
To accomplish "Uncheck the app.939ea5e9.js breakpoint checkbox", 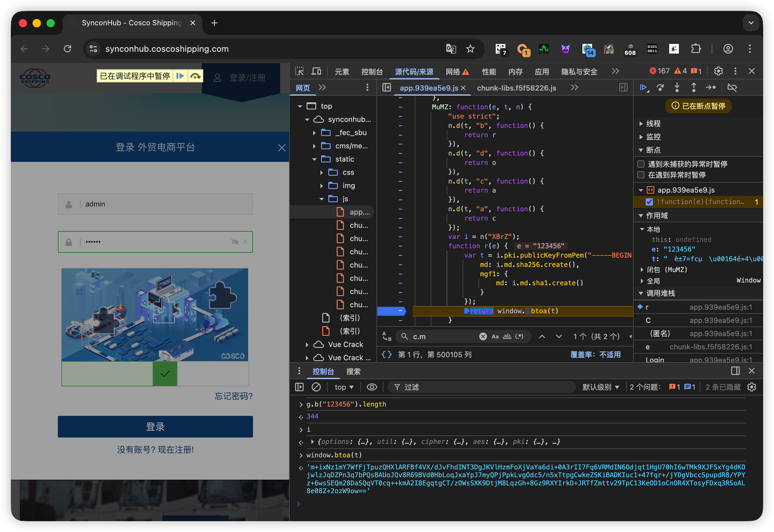I will [x=649, y=202].
